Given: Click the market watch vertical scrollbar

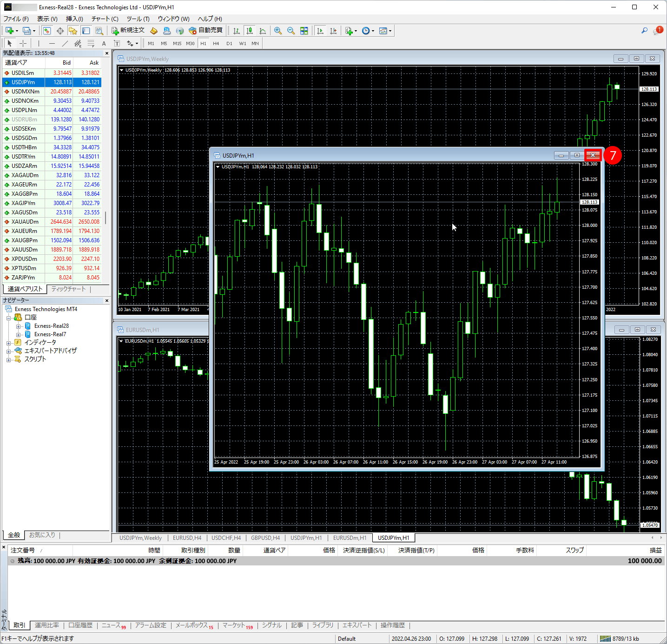Looking at the screenshot, I should click(106, 218).
